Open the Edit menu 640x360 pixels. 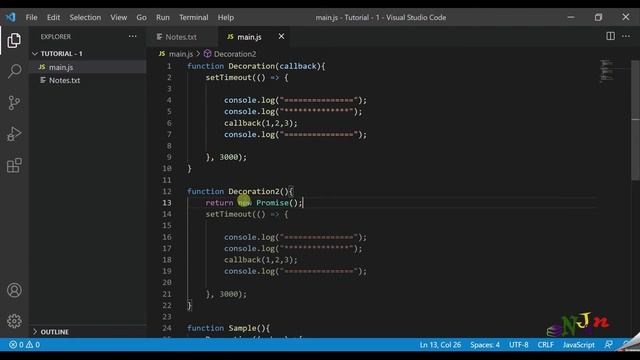(x=53, y=17)
